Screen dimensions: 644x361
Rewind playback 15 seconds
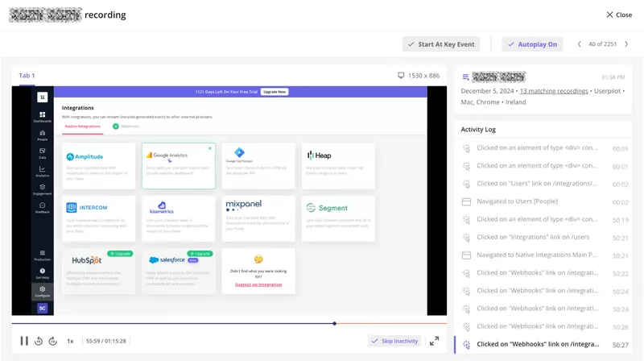tap(38, 341)
